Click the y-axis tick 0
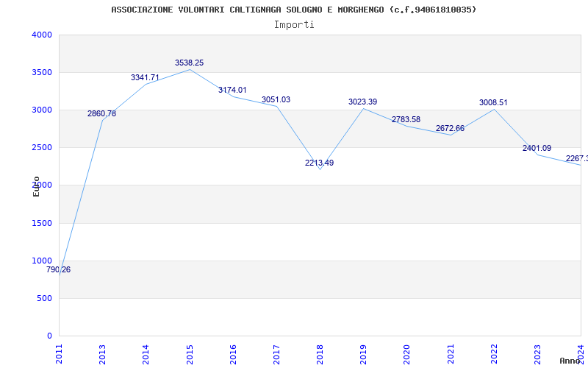588x368 pixels. (x=49, y=336)
